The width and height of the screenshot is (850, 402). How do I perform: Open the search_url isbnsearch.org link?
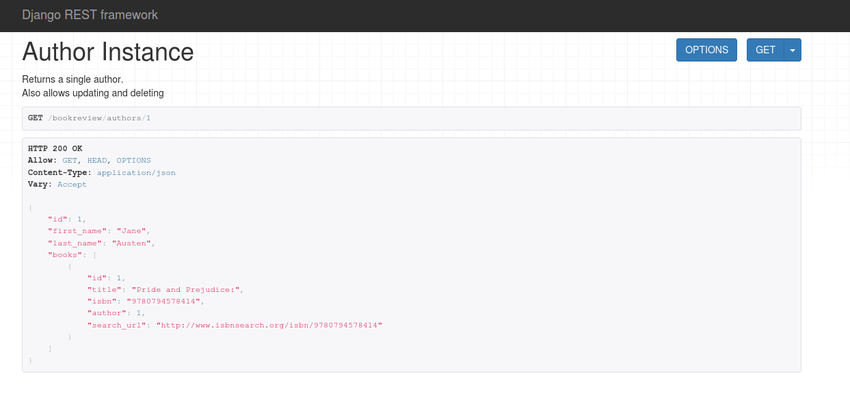click(269, 325)
